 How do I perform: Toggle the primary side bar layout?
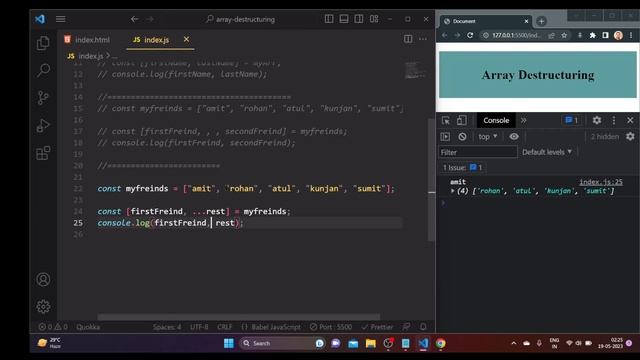point(329,19)
